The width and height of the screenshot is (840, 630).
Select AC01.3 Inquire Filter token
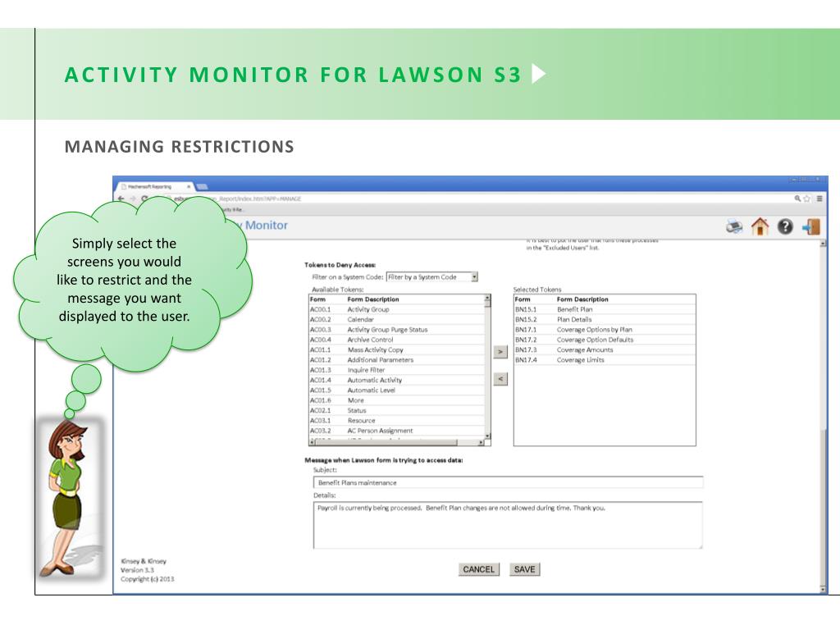pyautogui.click(x=396, y=370)
